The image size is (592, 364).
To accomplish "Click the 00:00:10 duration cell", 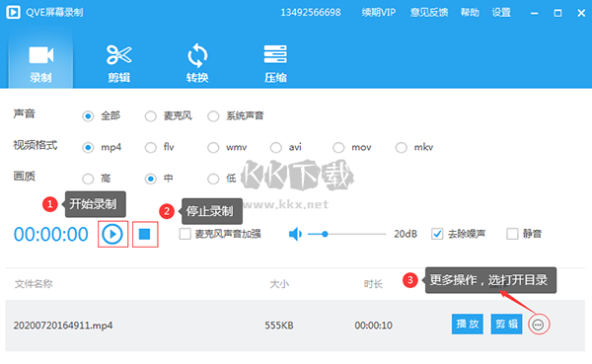I will tap(373, 326).
